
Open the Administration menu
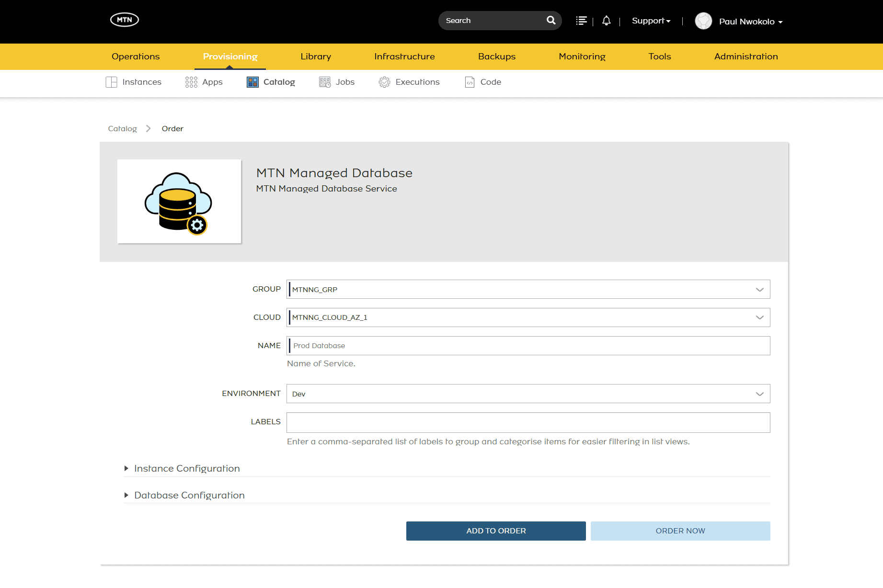746,57
